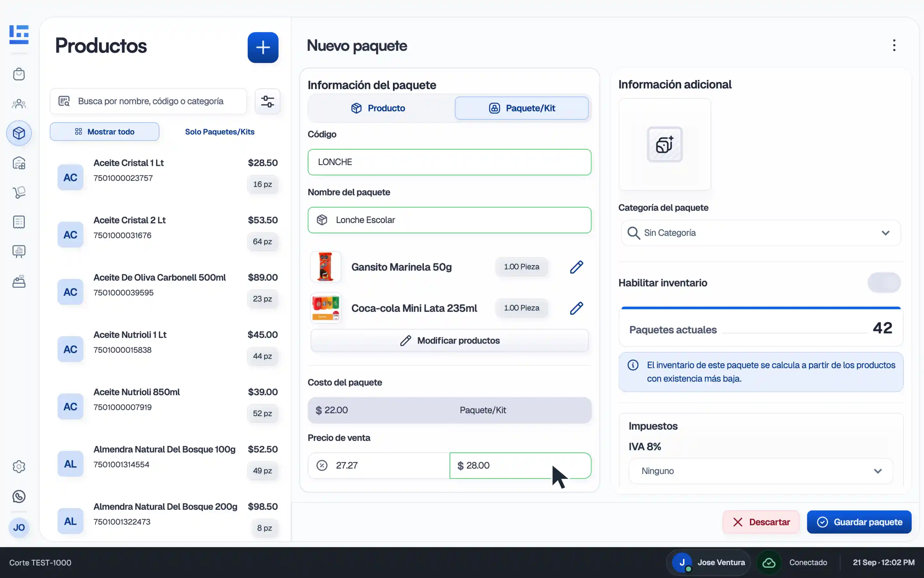924x578 pixels.
Task: Click the cloud connection status icon
Action: click(x=769, y=563)
